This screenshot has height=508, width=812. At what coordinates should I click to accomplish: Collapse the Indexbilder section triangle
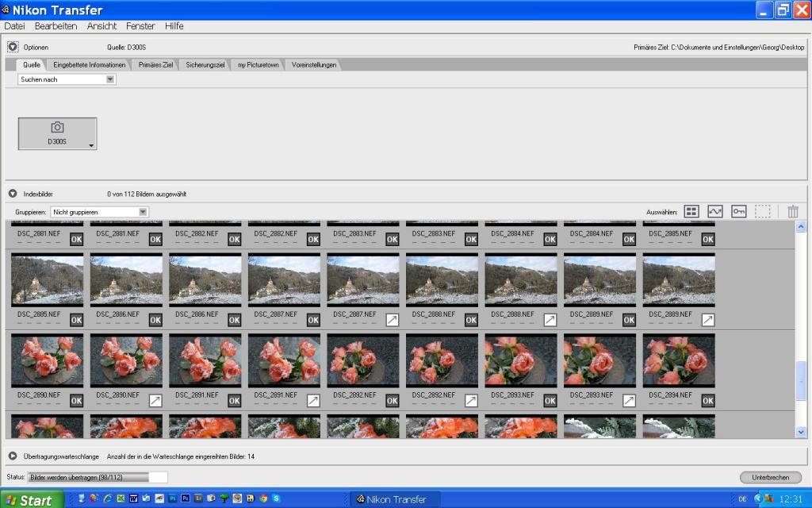13,194
